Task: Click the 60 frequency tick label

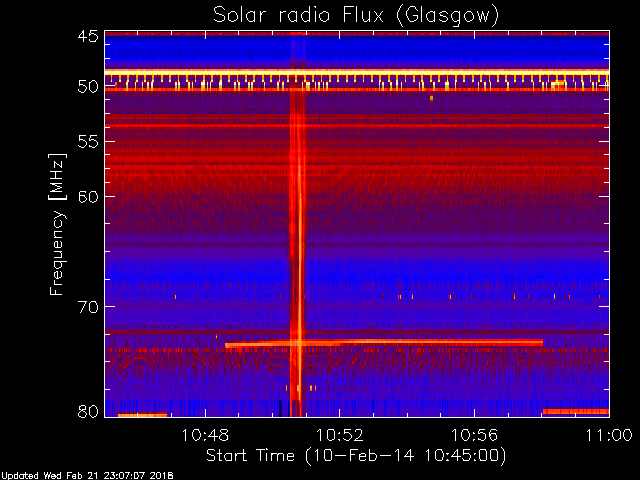Action: [x=88, y=197]
